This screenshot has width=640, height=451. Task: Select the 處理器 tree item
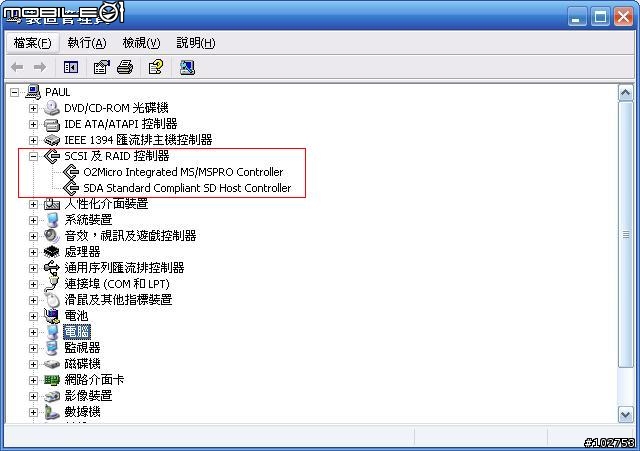pos(82,252)
